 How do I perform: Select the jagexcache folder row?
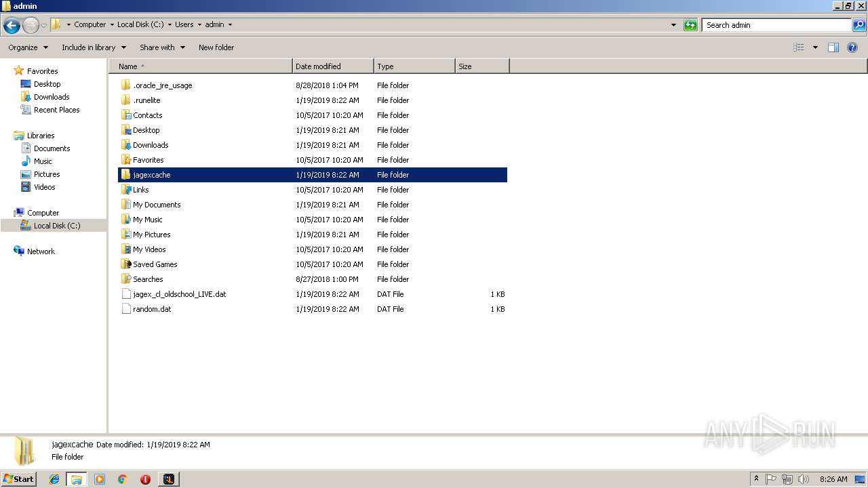pyautogui.click(x=313, y=175)
